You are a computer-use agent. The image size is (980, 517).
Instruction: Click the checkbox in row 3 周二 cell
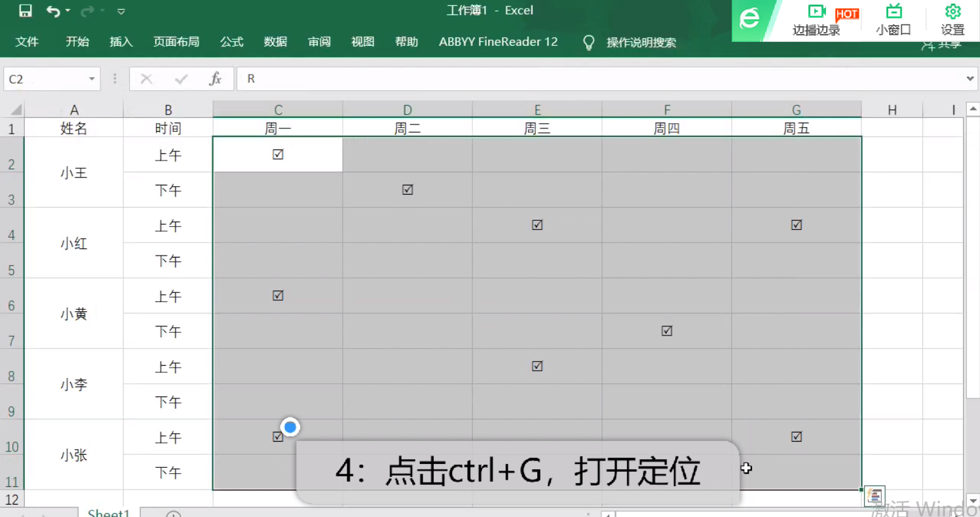(x=407, y=190)
